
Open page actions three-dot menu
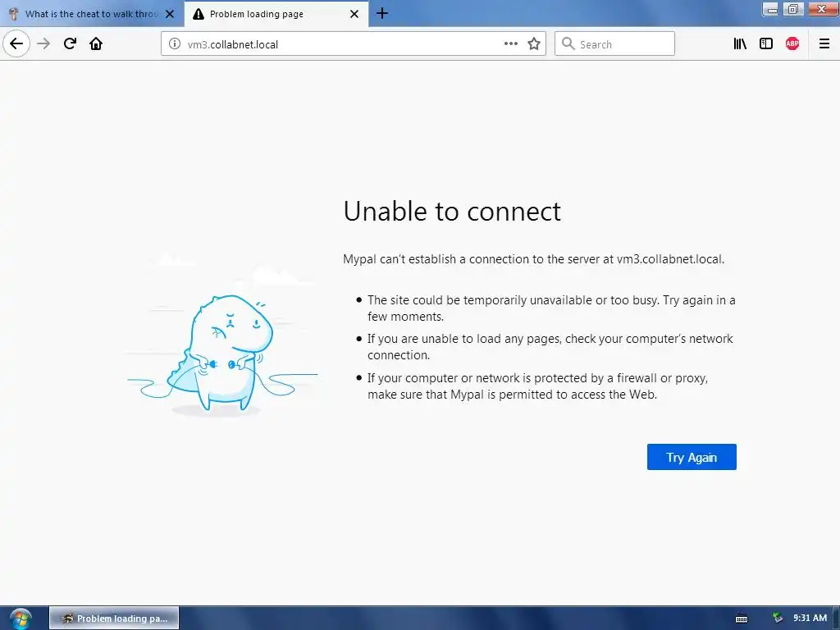point(510,44)
